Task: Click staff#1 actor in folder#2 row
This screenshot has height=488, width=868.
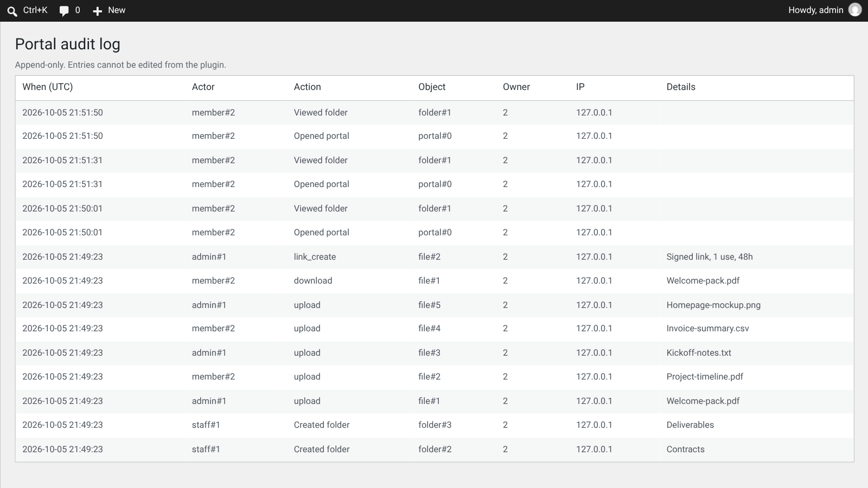Action: click(x=206, y=449)
